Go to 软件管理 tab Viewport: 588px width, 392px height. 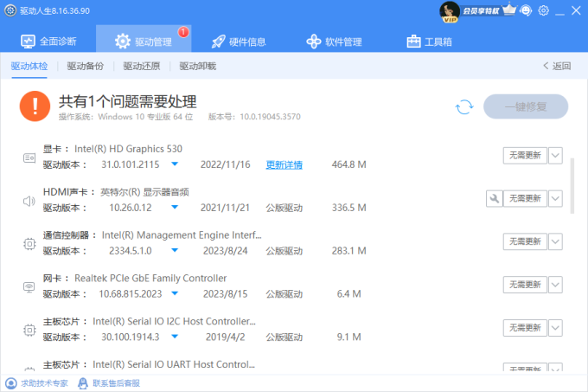click(334, 42)
